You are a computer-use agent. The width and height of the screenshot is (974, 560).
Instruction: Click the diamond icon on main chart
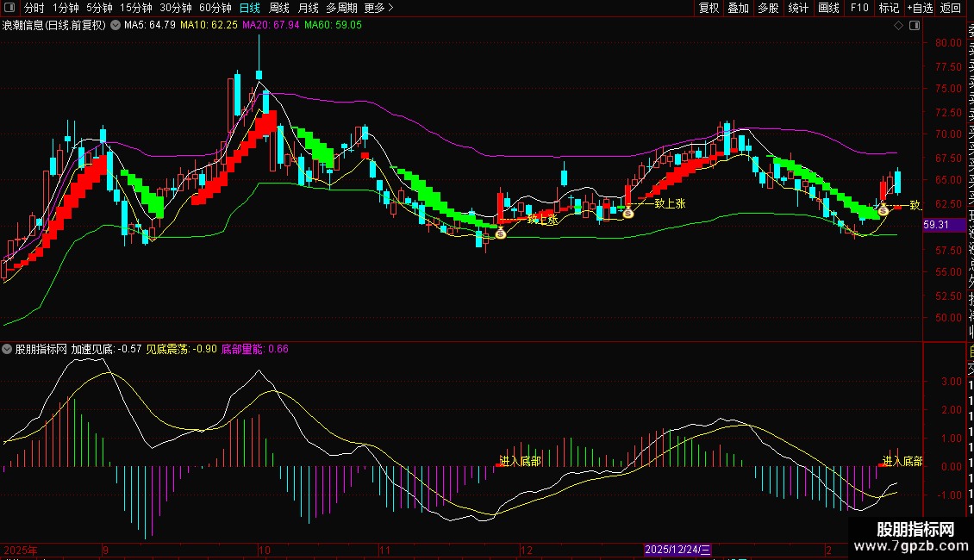coord(898,26)
